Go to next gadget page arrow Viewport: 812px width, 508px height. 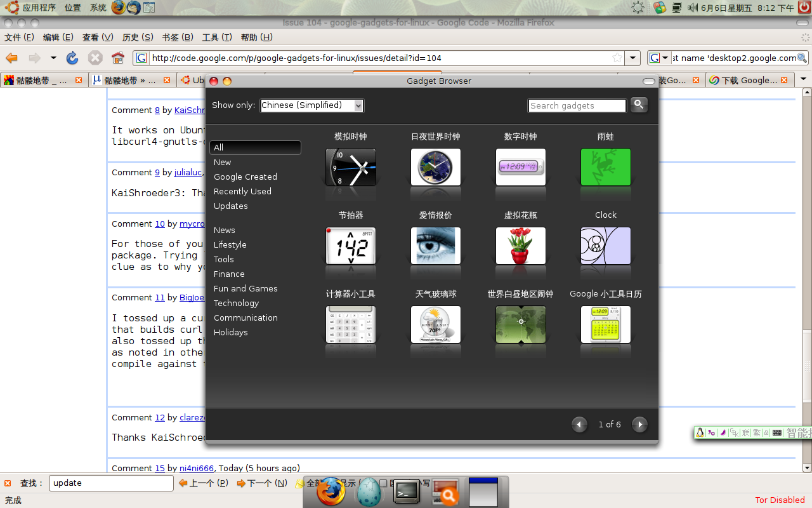(x=639, y=424)
